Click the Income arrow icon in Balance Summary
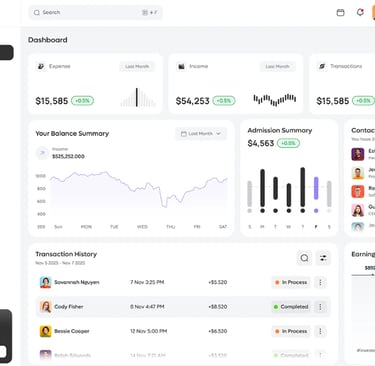The height and width of the screenshot is (366, 375). [x=42, y=153]
